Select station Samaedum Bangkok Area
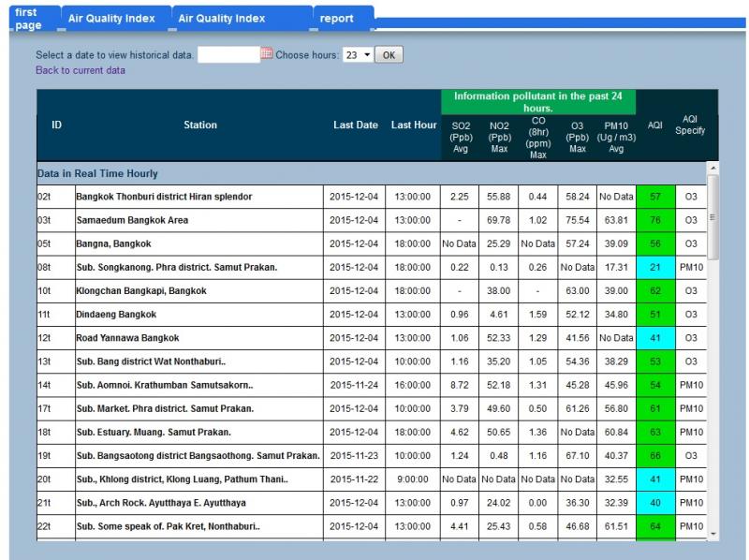The height and width of the screenshot is (560, 749). pyautogui.click(x=132, y=220)
